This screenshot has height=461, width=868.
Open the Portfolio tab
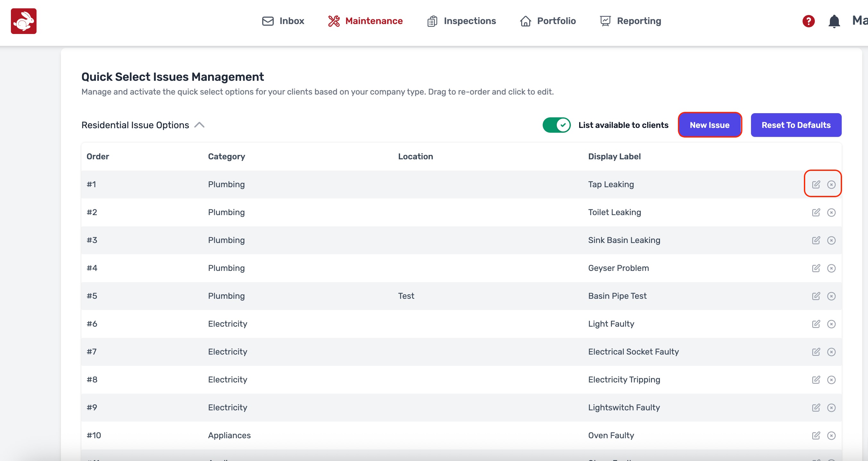(548, 21)
